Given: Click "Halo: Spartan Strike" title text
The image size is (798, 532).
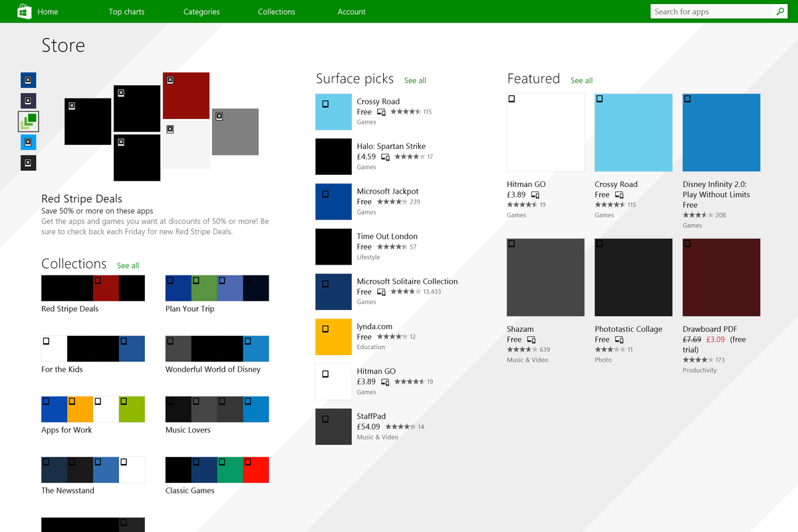Looking at the screenshot, I should pos(391,146).
